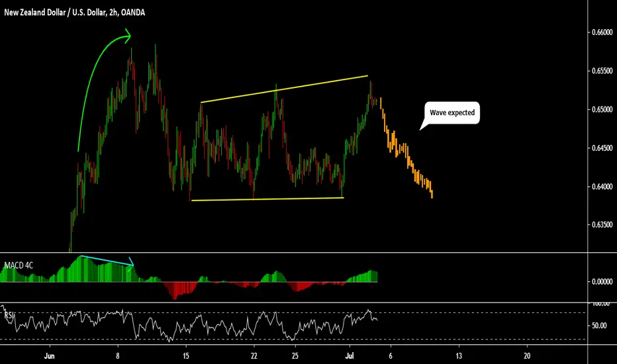Select the lower yellow support line
The height and width of the screenshot is (364, 617).
(x=267, y=199)
